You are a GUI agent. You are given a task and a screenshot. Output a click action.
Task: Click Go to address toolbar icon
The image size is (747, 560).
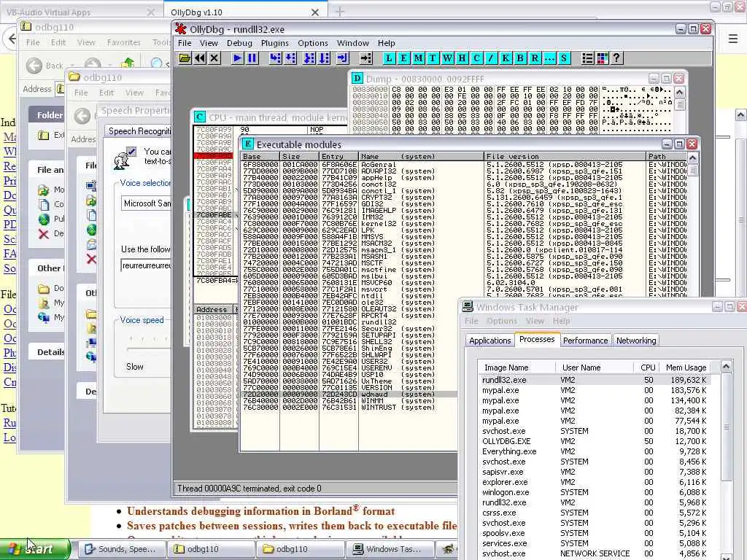click(x=365, y=58)
